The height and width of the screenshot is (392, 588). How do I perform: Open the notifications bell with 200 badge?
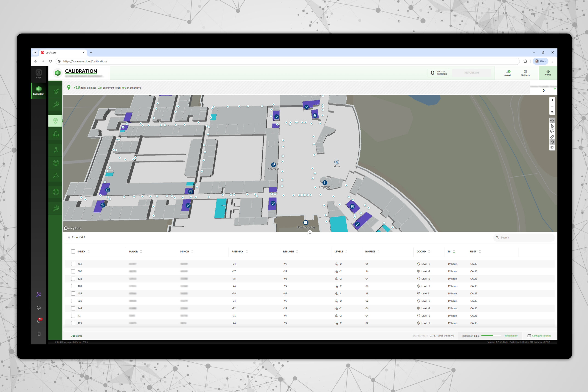pos(39,321)
